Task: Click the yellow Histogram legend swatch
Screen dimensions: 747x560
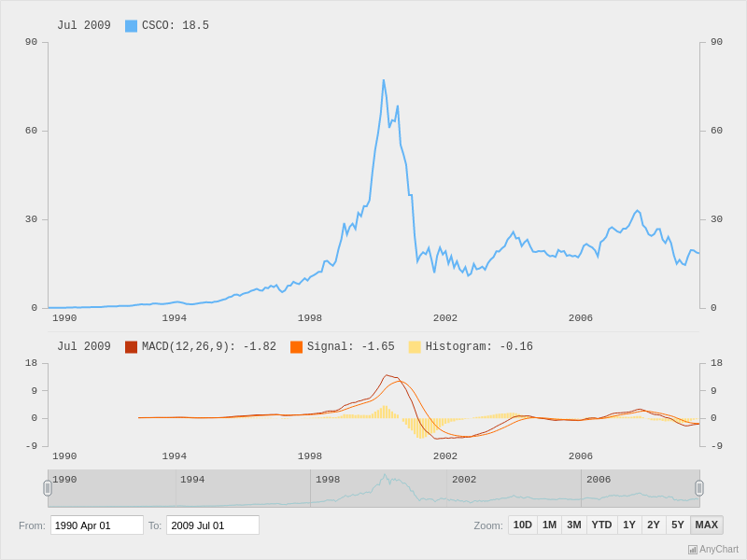Action: coord(415,346)
